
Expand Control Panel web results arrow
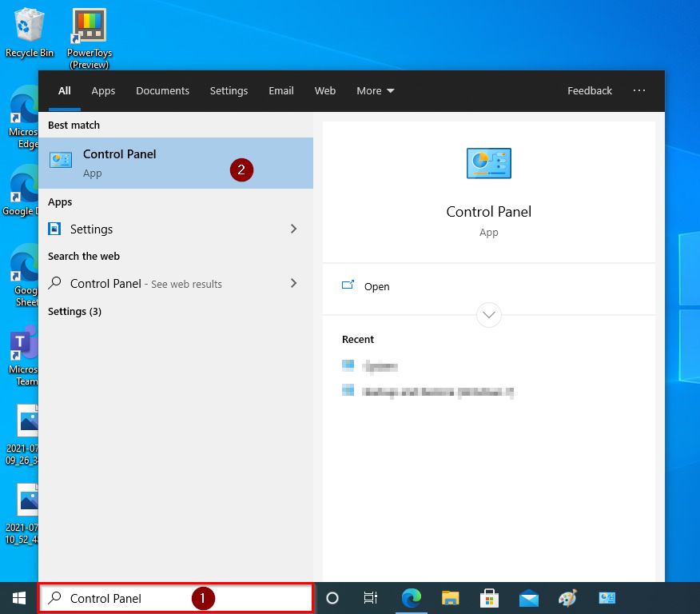coord(293,283)
